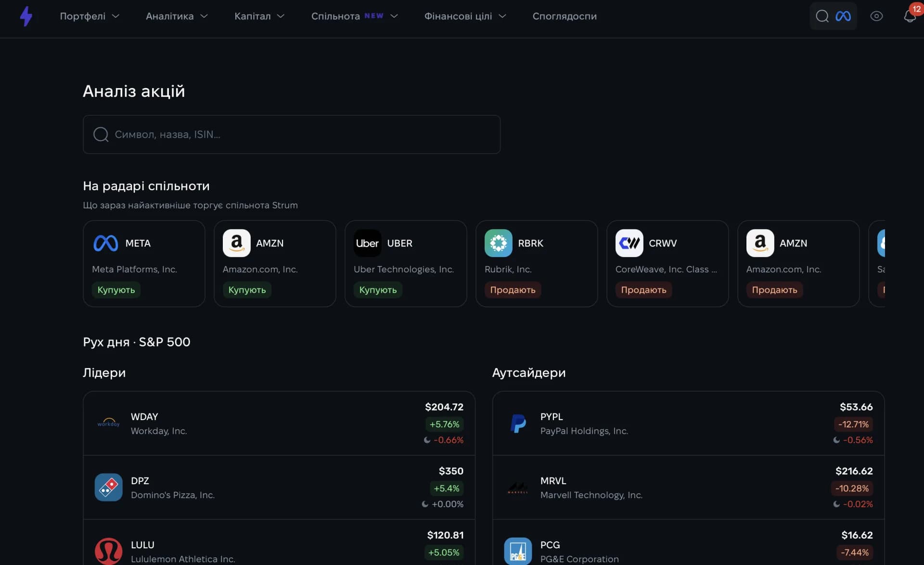Click the Strum lightning bolt logo
Screen dimensions: 924x565
(x=26, y=16)
